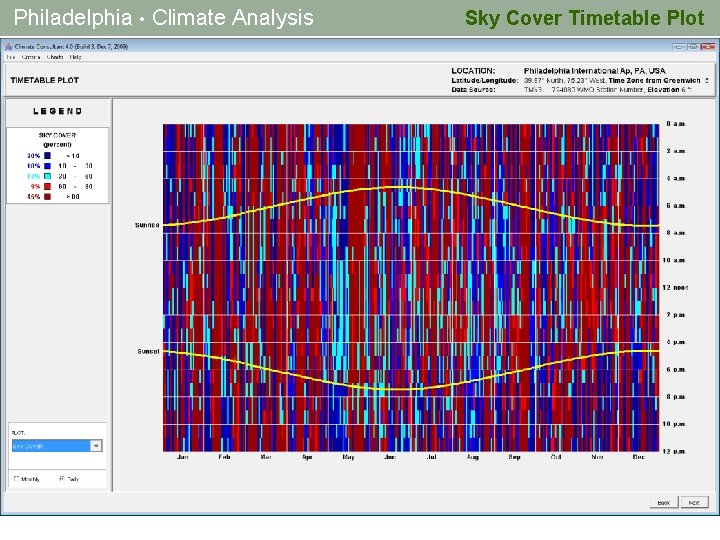Maximize the Climate Consultant window
This screenshot has width=720, height=540.
693,46
